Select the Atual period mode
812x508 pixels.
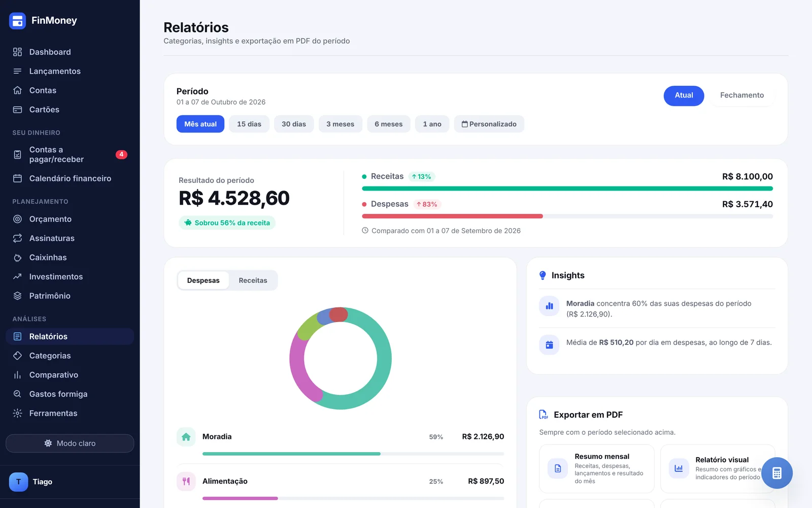point(684,96)
